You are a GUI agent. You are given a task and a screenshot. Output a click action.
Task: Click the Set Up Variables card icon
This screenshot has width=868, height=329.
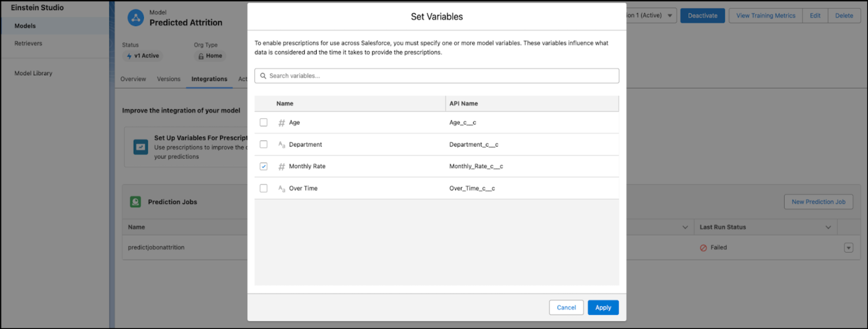pyautogui.click(x=141, y=147)
